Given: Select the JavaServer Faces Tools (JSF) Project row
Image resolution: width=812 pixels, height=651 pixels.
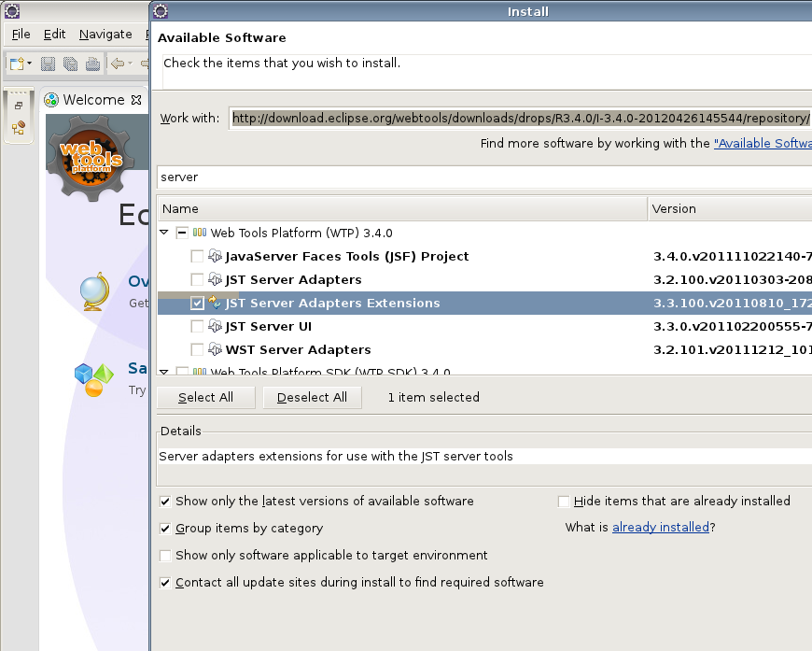Looking at the screenshot, I should (484, 256).
